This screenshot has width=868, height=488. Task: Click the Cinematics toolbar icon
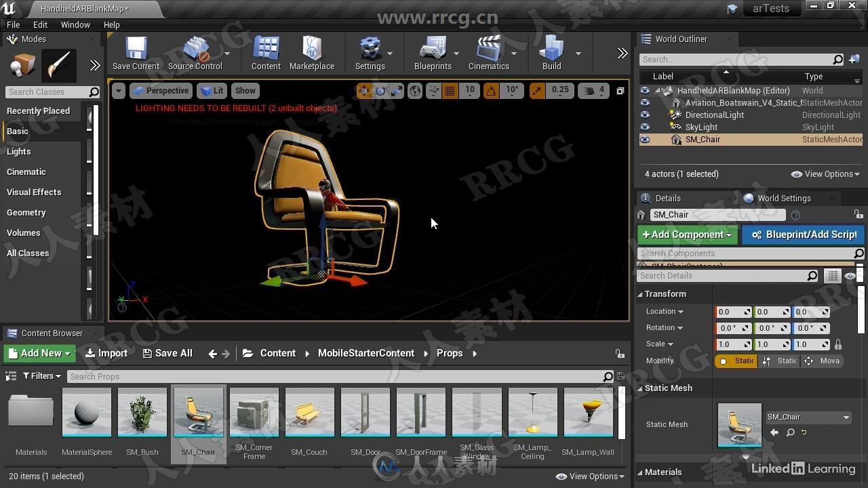488,53
